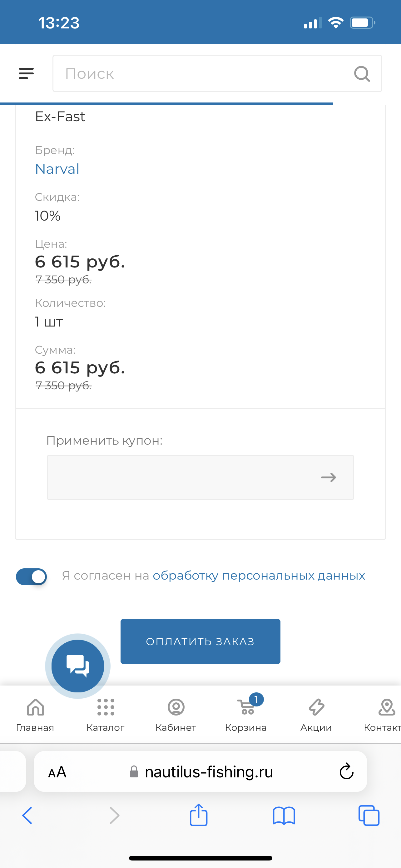Show Safari open tabs
The image size is (401, 868).
pos(369,816)
